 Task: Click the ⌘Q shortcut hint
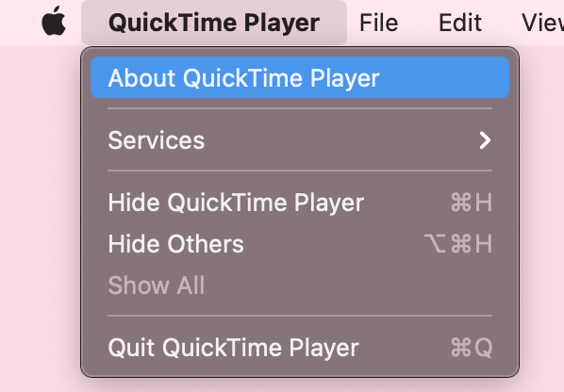(x=472, y=348)
